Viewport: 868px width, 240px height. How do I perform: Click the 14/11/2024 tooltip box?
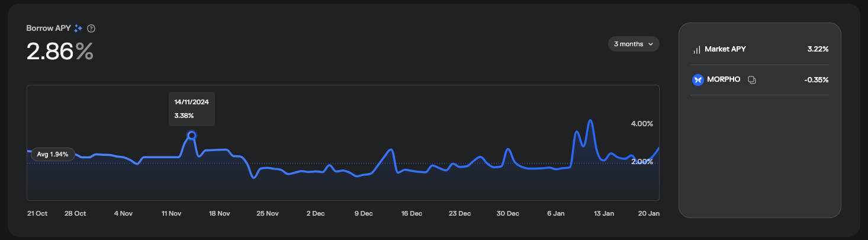[x=191, y=108]
